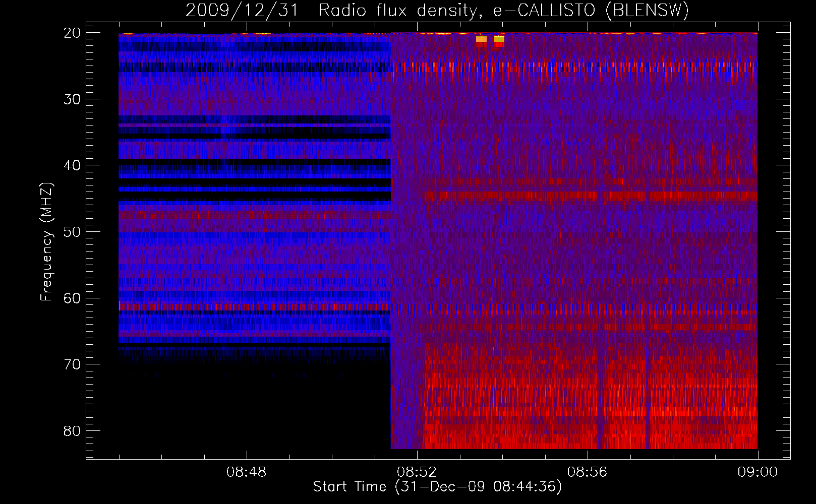The height and width of the screenshot is (504, 816).
Task: Click the 09:00 time tick label
Action: tap(757, 472)
